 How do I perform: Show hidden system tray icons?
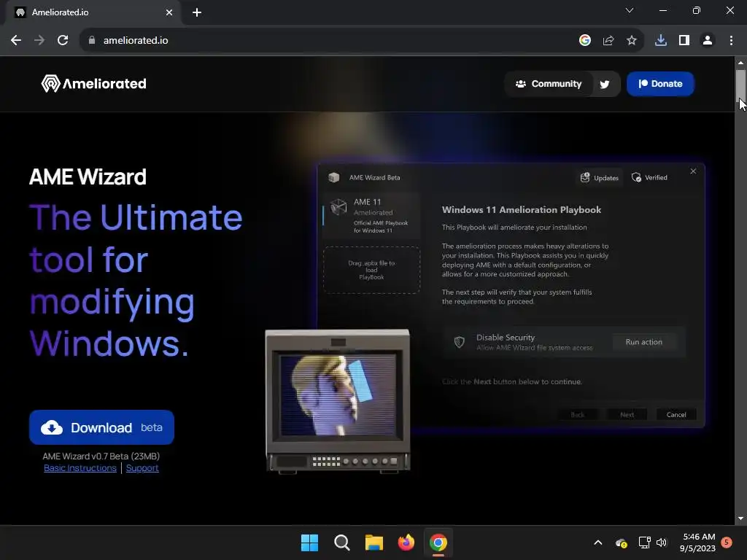[x=598, y=542]
